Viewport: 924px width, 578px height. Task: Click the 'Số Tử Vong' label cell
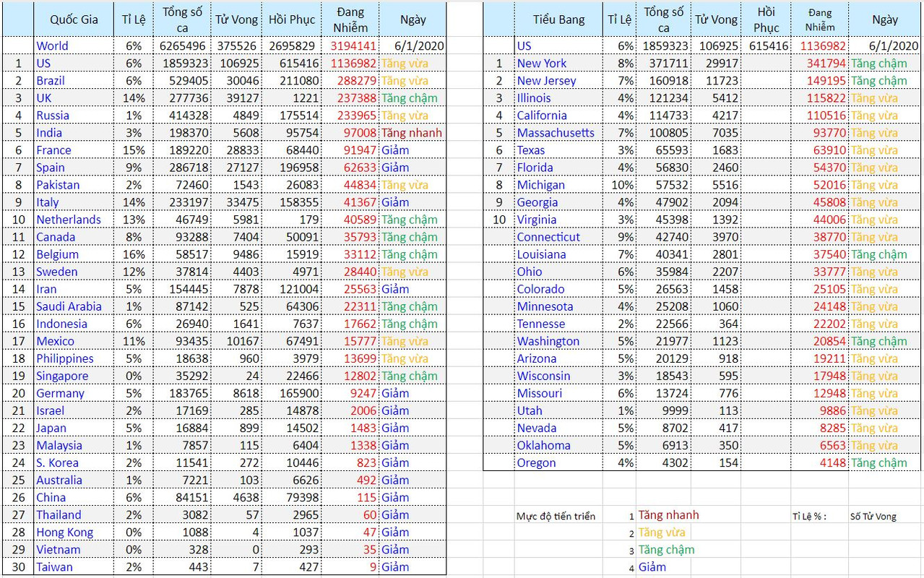pos(873,516)
